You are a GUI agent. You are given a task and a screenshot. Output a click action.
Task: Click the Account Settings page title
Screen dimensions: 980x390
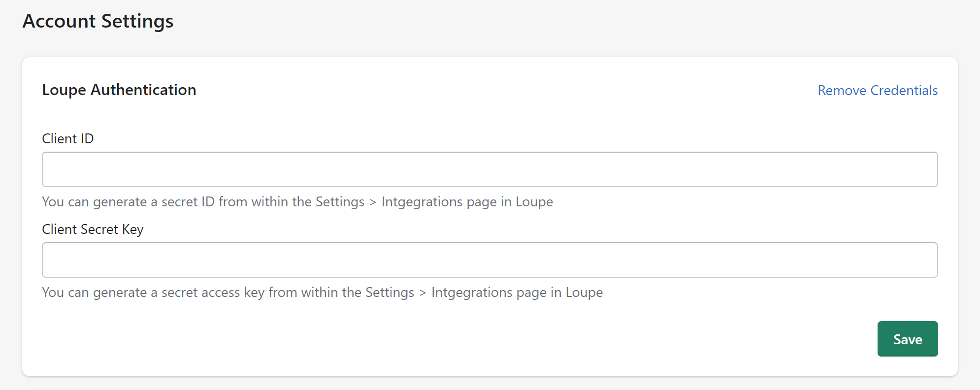pos(98,21)
